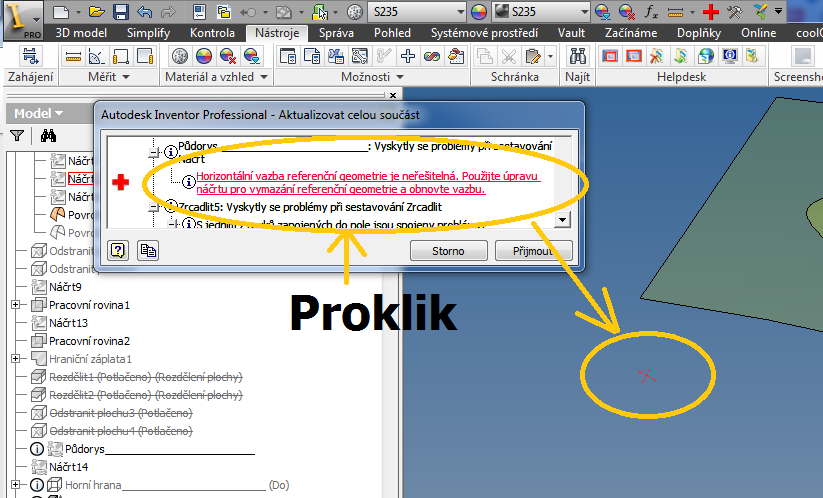
Task: Click the Paste clipboard icon in Schránka panel
Action: tap(533, 56)
